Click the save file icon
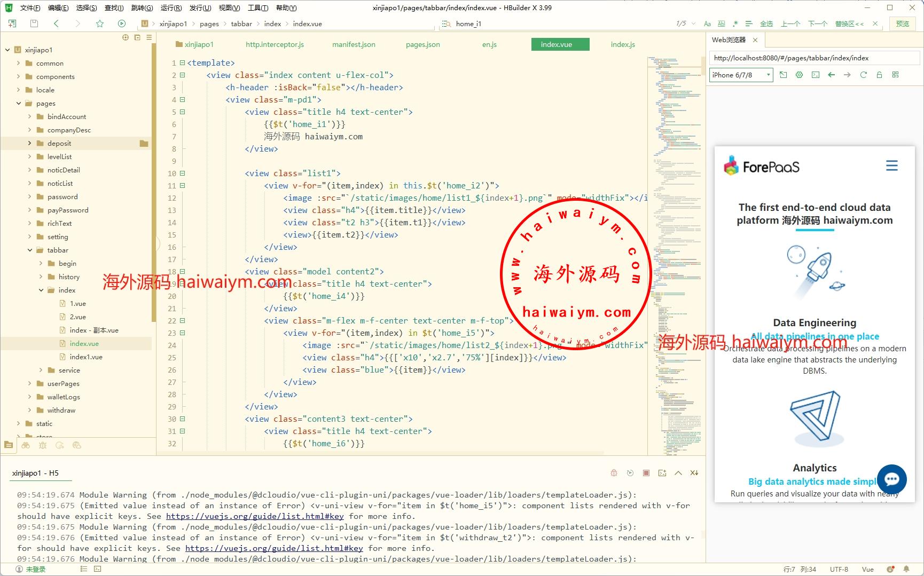The width and height of the screenshot is (924, 576). [x=34, y=23]
